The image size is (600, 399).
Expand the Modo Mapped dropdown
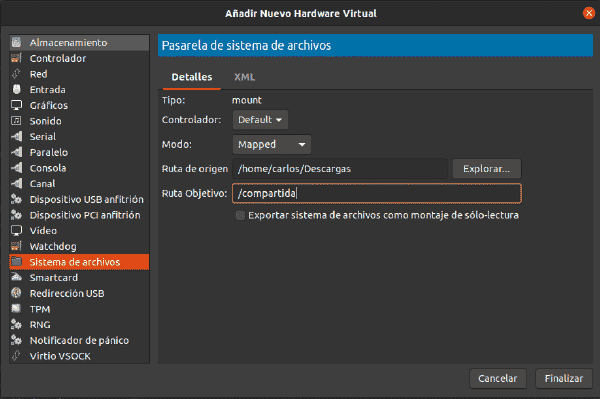point(272,144)
